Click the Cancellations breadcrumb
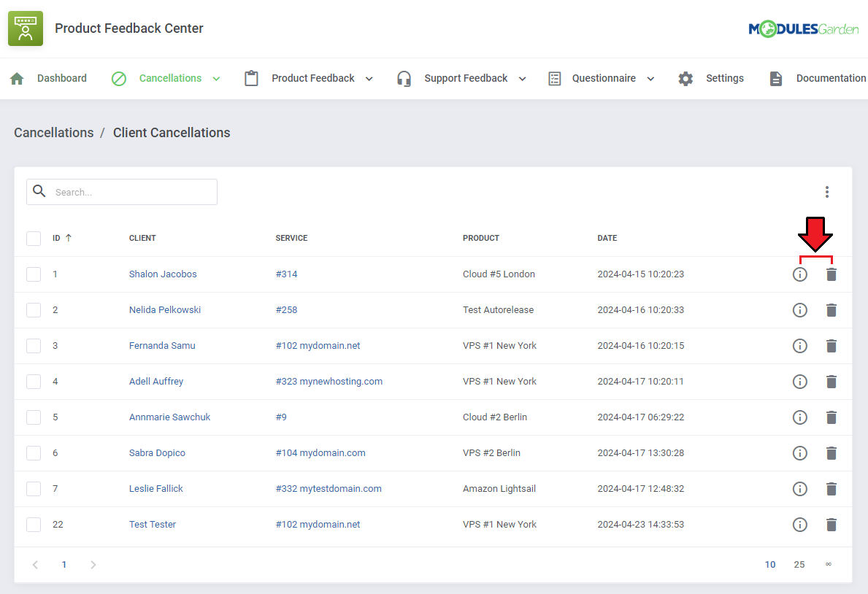The height and width of the screenshot is (594, 868). click(x=54, y=133)
